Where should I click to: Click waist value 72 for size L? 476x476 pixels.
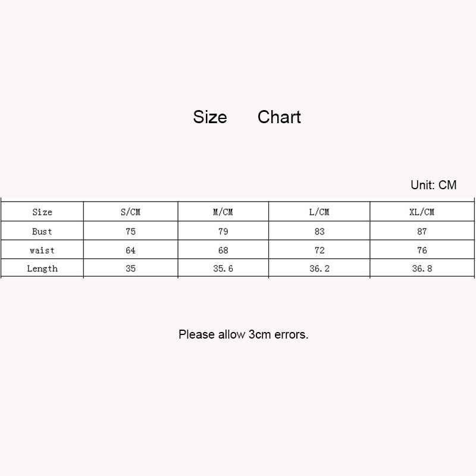click(320, 250)
